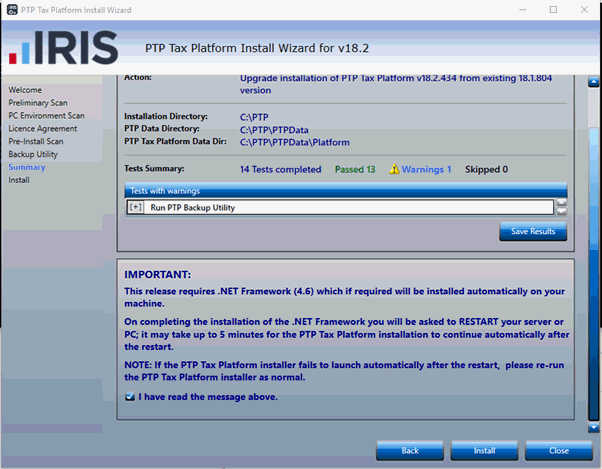This screenshot has height=469, width=602.
Task: Click the IRIS logo in header
Action: (x=63, y=48)
